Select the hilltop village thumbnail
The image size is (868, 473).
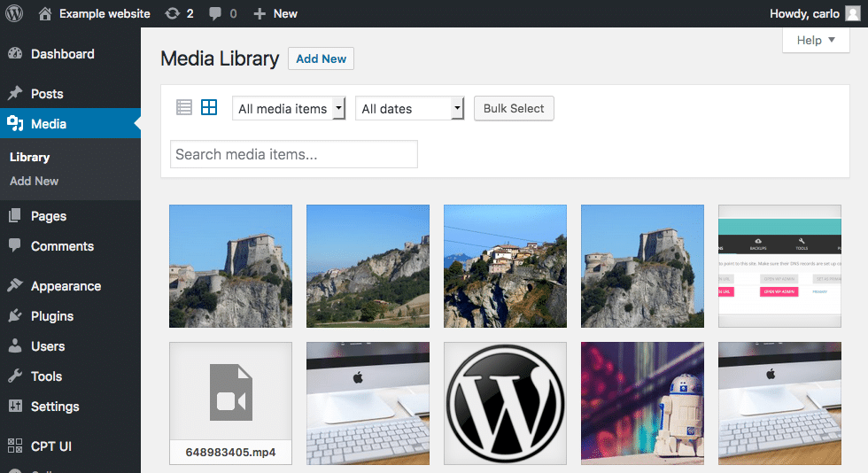(506, 266)
